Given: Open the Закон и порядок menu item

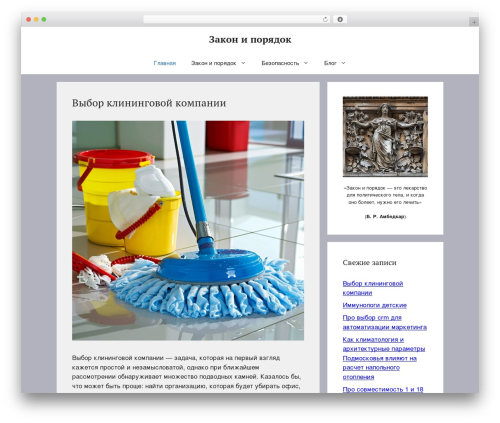Looking at the screenshot, I should tap(213, 63).
